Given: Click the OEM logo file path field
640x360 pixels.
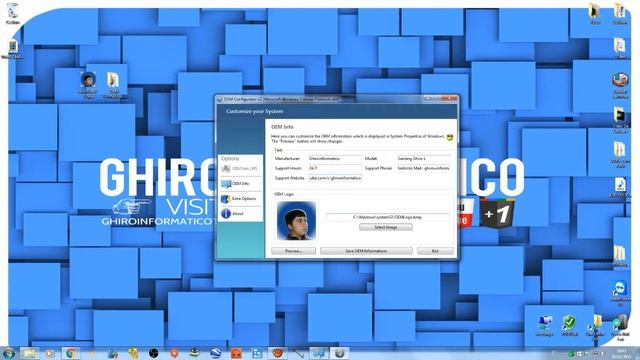Looking at the screenshot, I should point(387,217).
